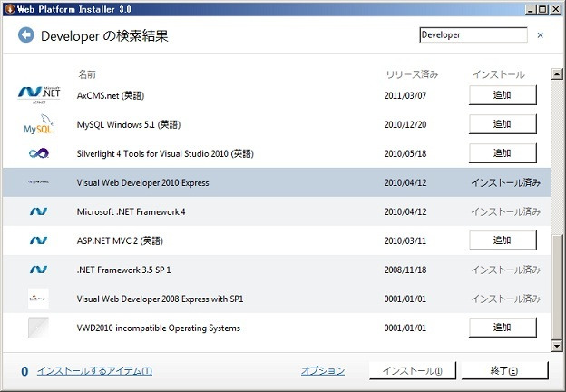The image size is (566, 392).
Task: Select VWD2010 incompatible Operating Systems name text
Action: (159, 328)
